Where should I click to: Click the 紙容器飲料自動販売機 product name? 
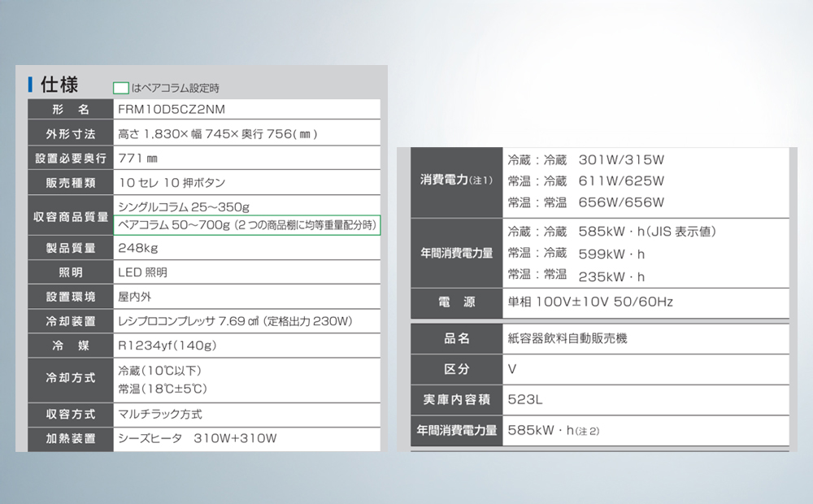click(x=567, y=338)
